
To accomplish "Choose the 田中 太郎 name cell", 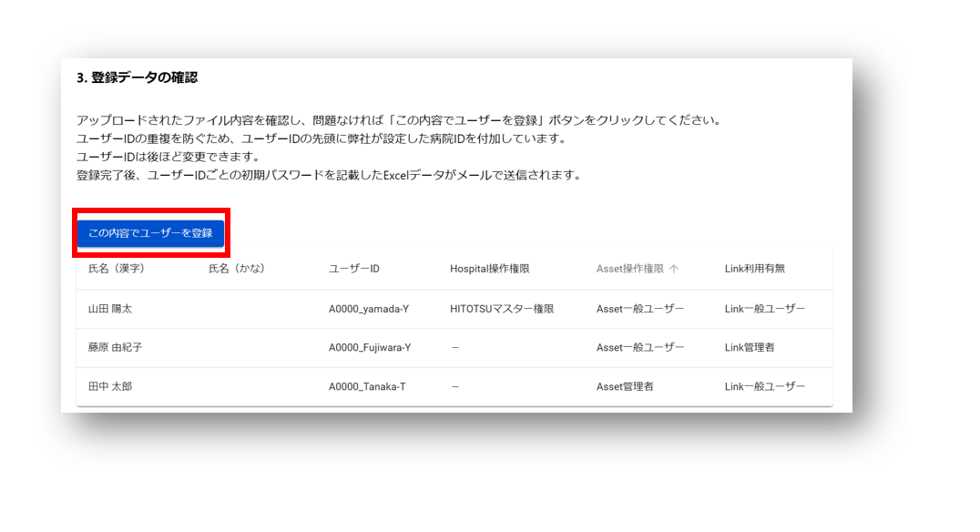I will click(x=109, y=386).
